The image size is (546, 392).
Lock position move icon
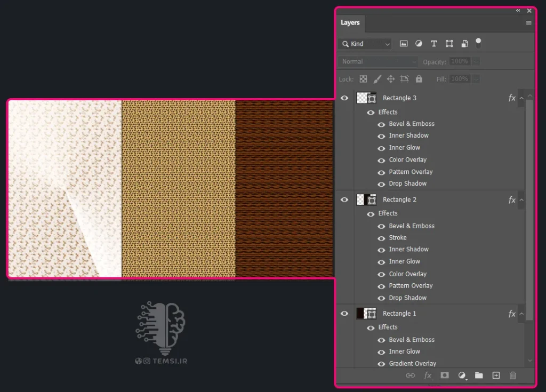point(391,79)
